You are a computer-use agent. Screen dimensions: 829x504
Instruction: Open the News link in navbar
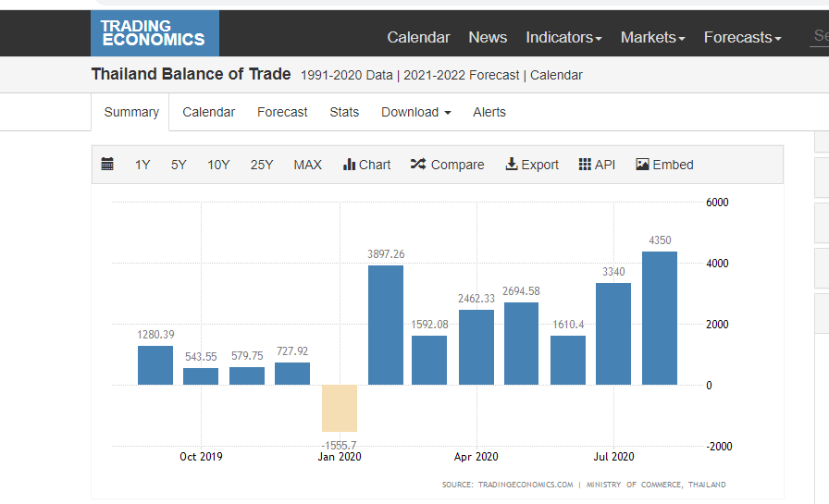488,37
